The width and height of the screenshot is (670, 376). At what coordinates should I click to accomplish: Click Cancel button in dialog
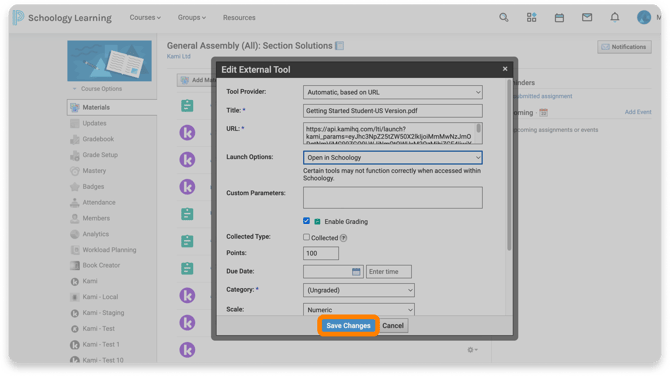coord(393,326)
